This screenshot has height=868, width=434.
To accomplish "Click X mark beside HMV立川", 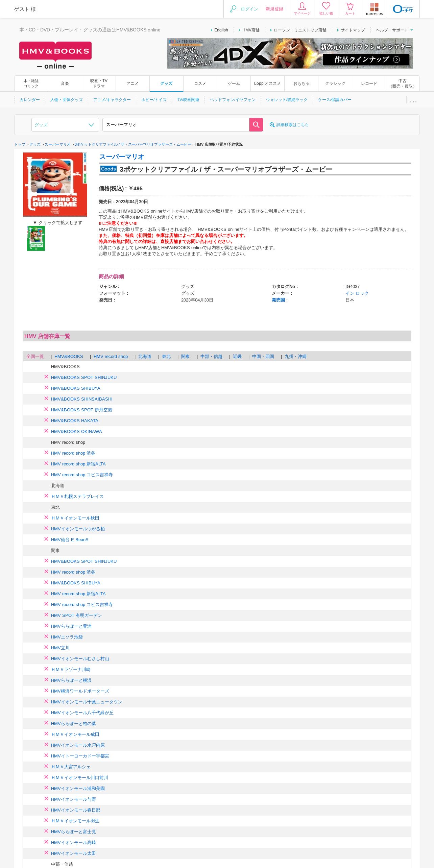I will coord(46,647).
